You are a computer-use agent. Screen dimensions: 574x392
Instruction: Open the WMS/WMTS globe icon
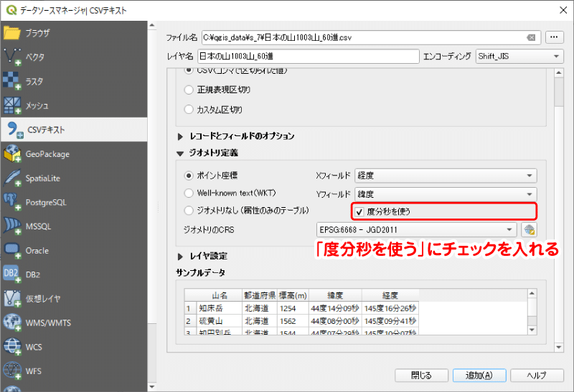(x=11, y=323)
